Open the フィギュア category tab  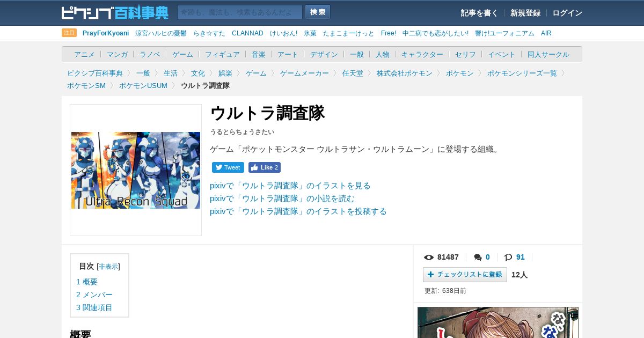(222, 54)
